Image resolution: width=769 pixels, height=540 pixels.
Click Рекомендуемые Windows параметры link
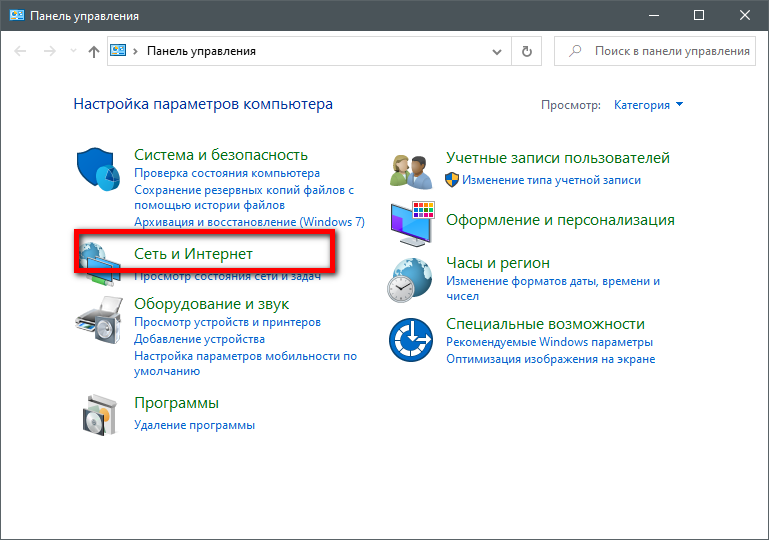click(549, 342)
